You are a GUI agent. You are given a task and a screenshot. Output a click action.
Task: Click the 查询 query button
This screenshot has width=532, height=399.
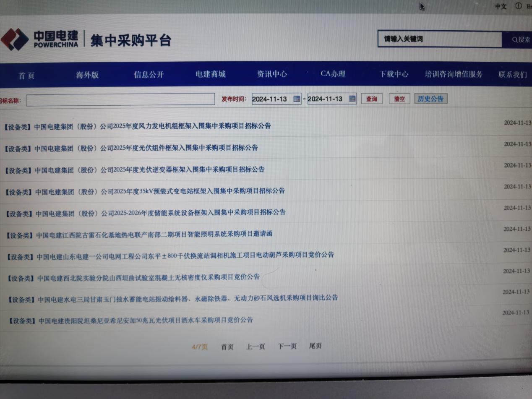[x=371, y=99]
